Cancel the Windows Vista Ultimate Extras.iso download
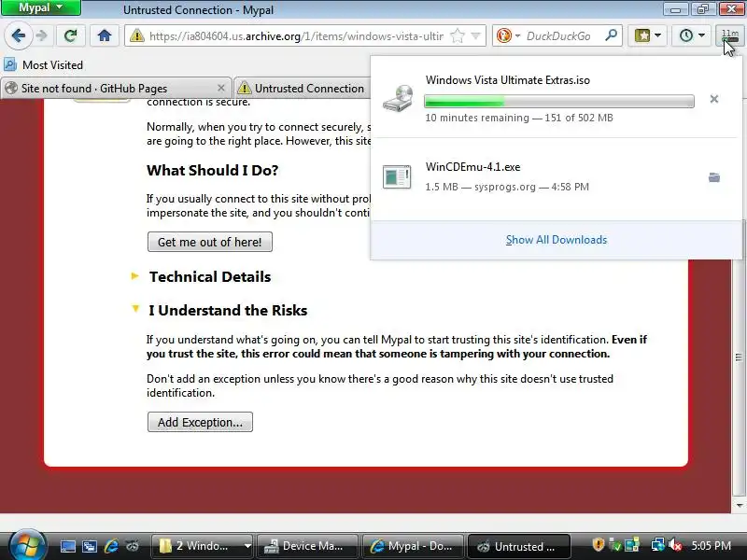Screen dimensions: 747x560 (713, 99)
